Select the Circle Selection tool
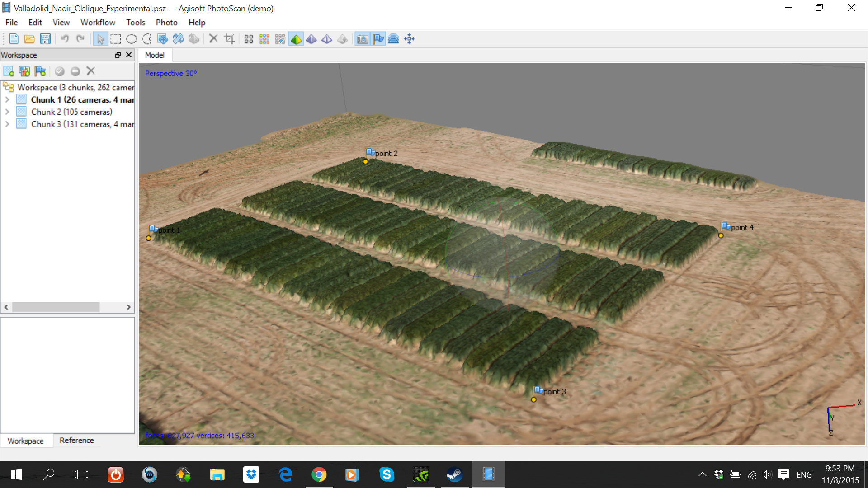 pos(132,39)
